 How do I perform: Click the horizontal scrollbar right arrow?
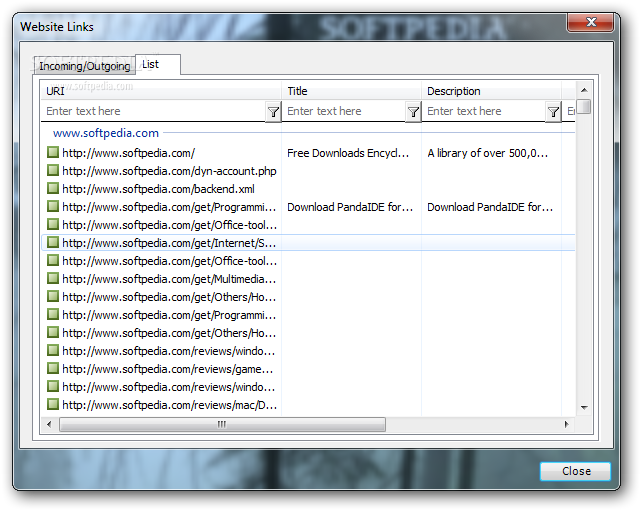567,424
